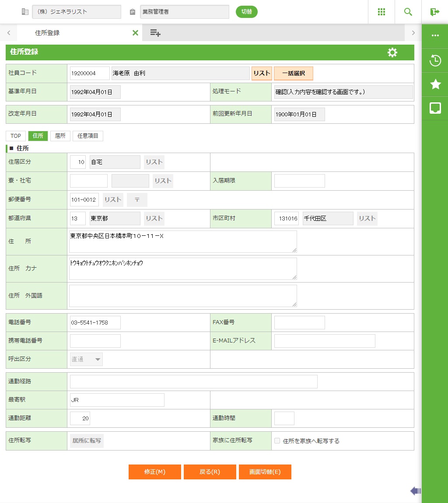Viewport: 448px width, 503px height.
Task: Click the 一括選択 button
Action: (x=293, y=73)
